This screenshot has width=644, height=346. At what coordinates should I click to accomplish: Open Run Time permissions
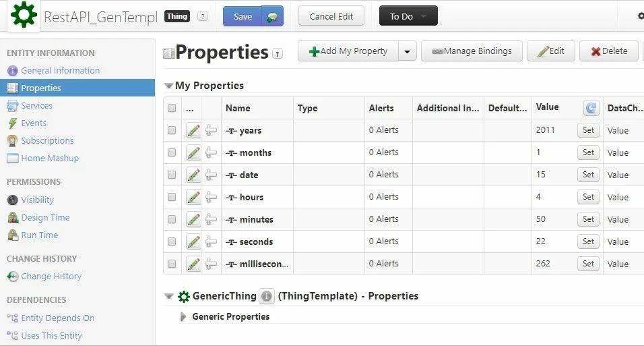click(x=40, y=235)
